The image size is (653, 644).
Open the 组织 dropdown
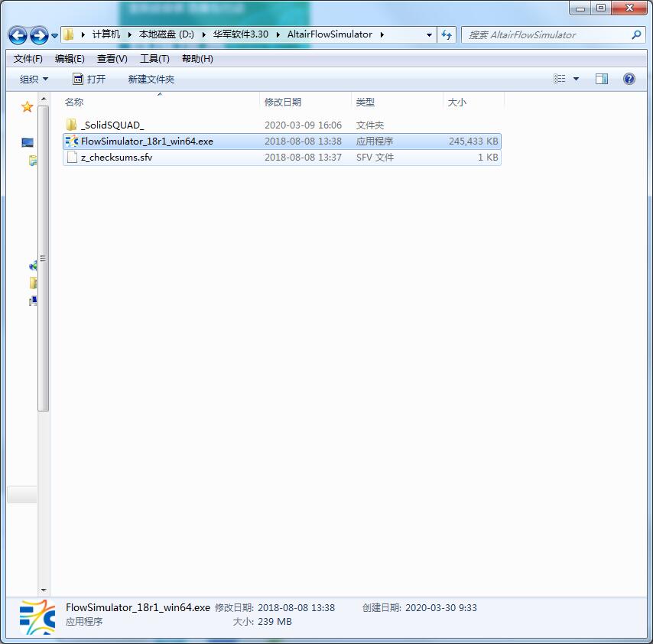[34, 79]
